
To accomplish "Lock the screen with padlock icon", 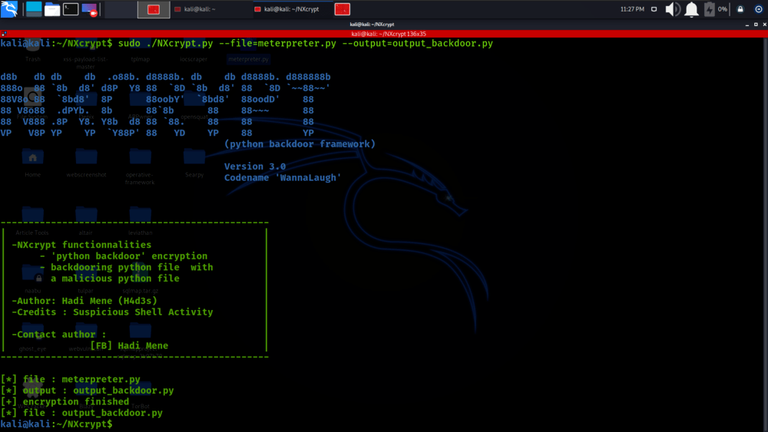I will coord(740,9).
